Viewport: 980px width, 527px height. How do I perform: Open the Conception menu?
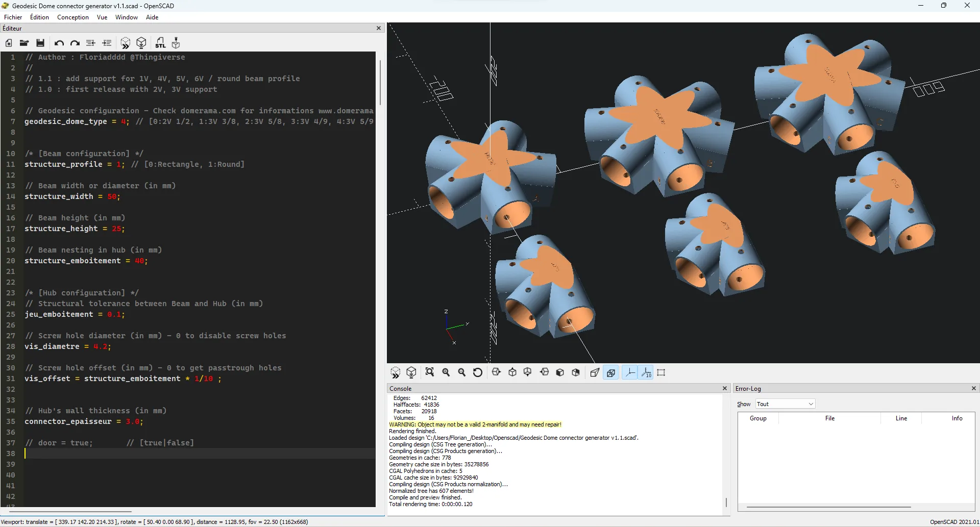73,17
